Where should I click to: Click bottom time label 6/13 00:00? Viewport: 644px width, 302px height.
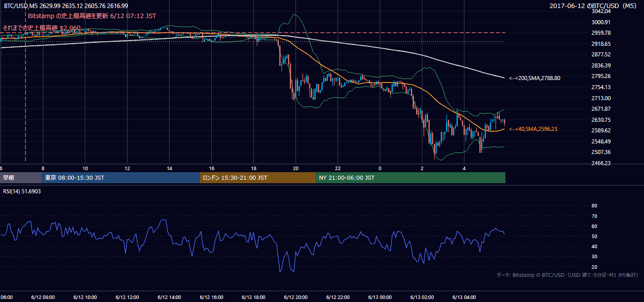[380, 297]
